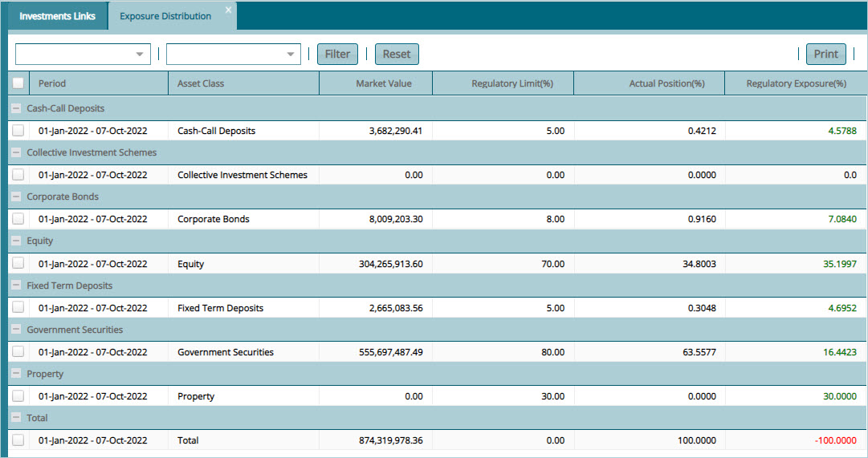Click regulatory exposure value 30.0000

840,396
